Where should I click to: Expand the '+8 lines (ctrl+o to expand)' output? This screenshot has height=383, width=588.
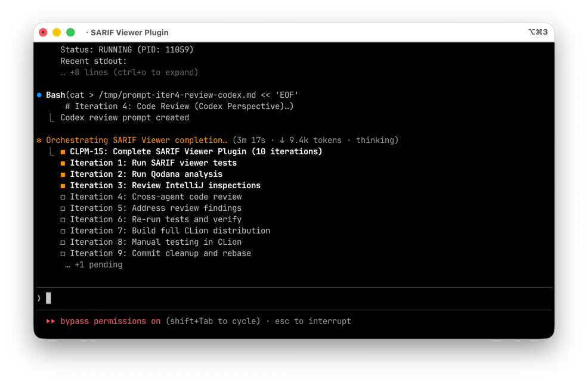(129, 73)
